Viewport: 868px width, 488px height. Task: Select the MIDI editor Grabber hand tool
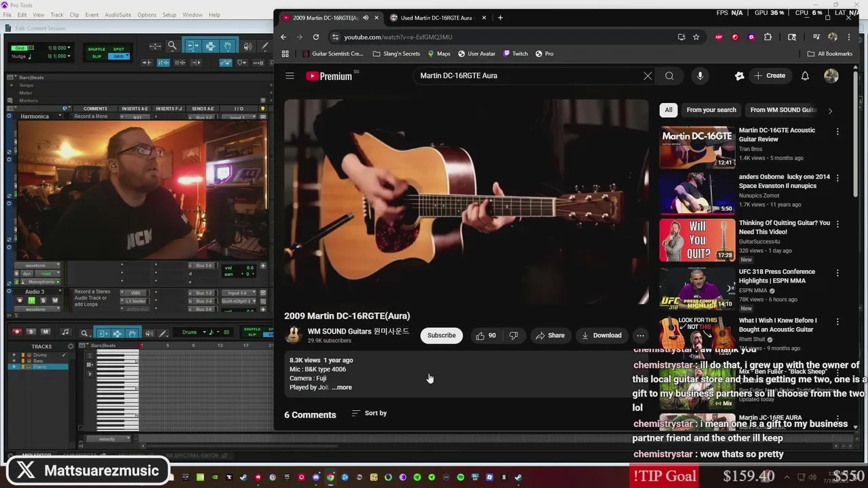click(132, 333)
